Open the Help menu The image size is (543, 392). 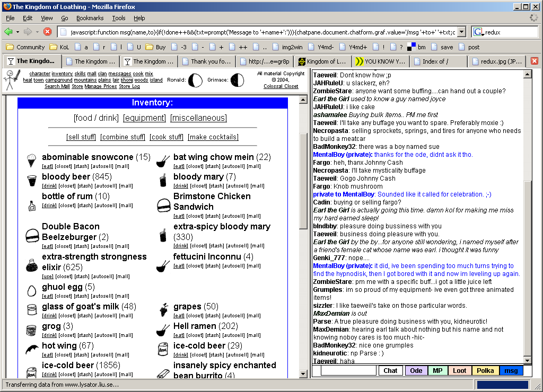click(139, 18)
